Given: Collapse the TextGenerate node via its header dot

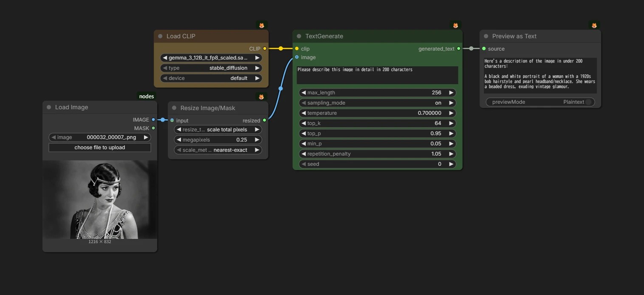Looking at the screenshot, I should click(299, 37).
